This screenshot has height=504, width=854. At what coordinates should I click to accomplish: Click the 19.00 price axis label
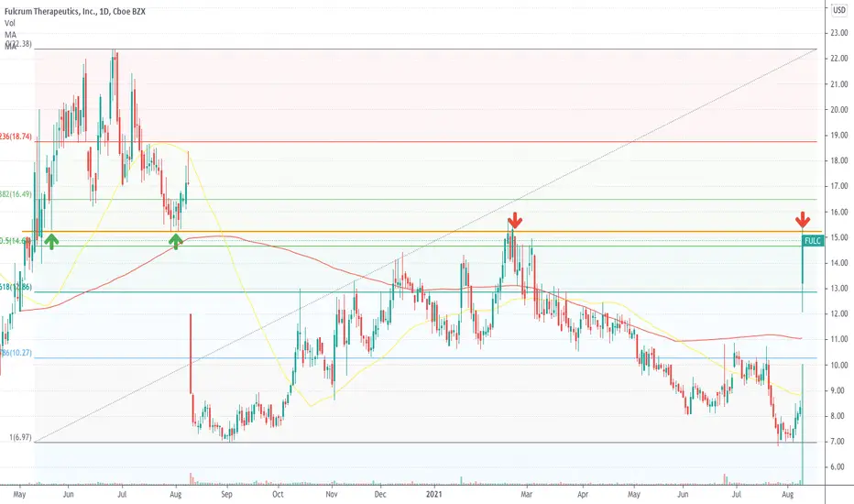pos(839,135)
